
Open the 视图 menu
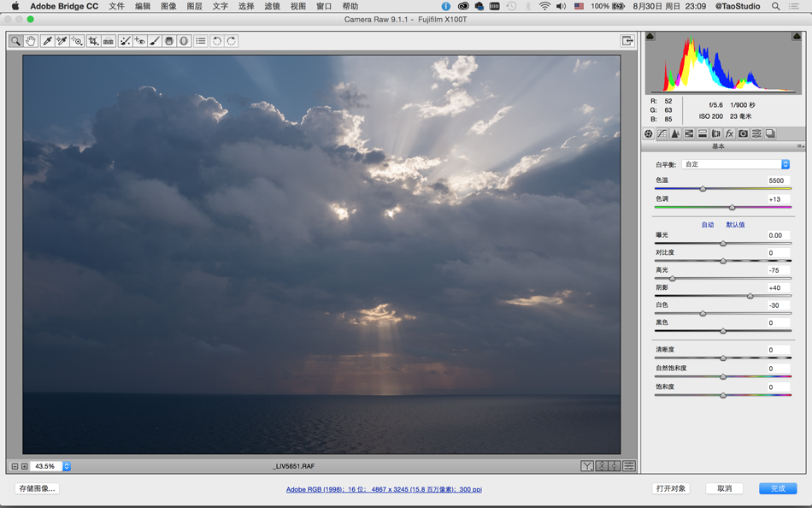coord(297,6)
